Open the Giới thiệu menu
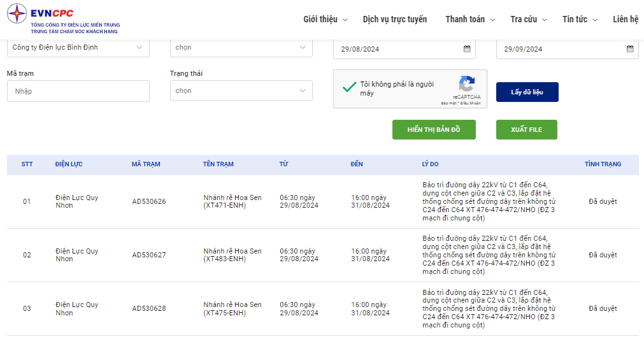This screenshot has height=337, width=644. coord(325,19)
